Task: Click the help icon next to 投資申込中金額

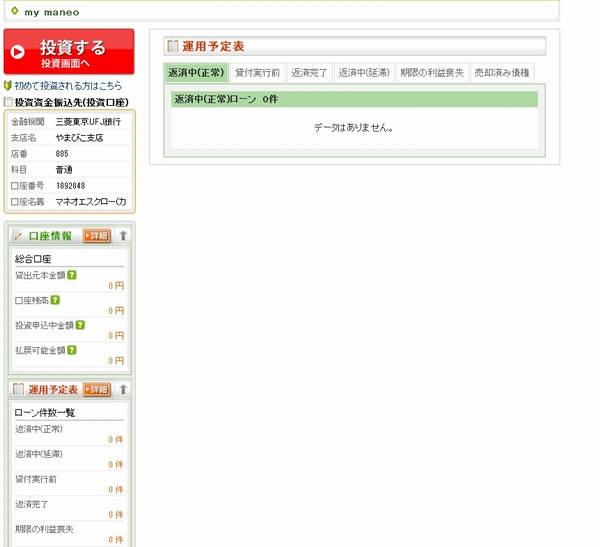Action: (x=80, y=325)
